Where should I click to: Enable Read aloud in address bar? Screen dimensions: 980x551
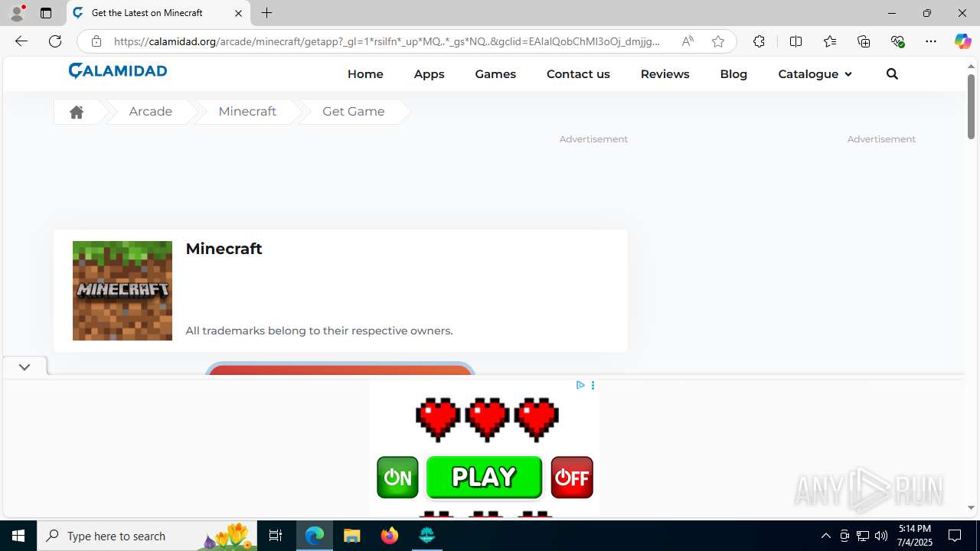tap(688, 41)
